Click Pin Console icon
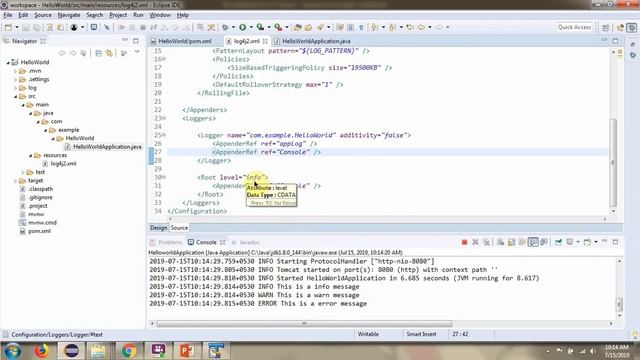Viewport: 640px width, 360px height. coord(558,242)
